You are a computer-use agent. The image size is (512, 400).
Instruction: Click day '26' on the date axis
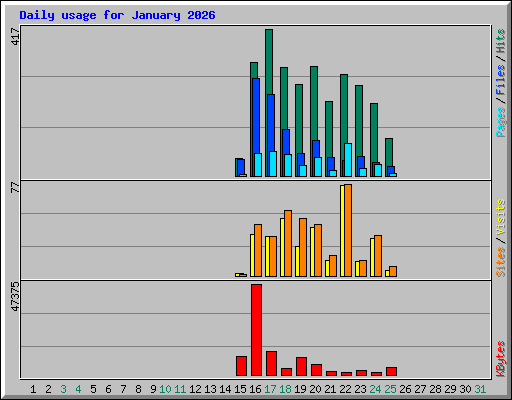405,389
